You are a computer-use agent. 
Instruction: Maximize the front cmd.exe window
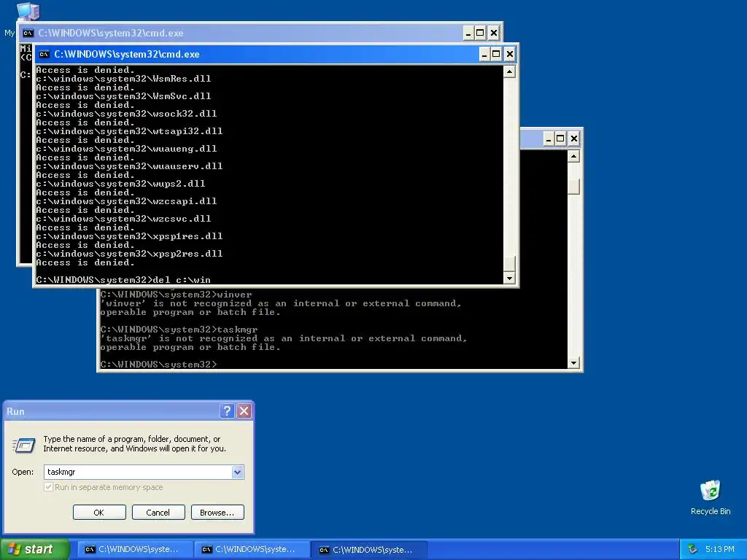tap(496, 54)
